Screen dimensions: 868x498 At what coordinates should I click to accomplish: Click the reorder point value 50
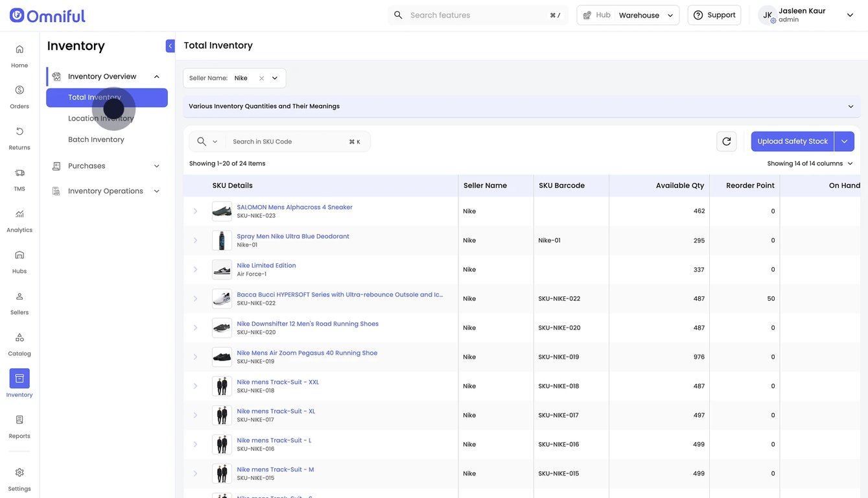(x=771, y=299)
